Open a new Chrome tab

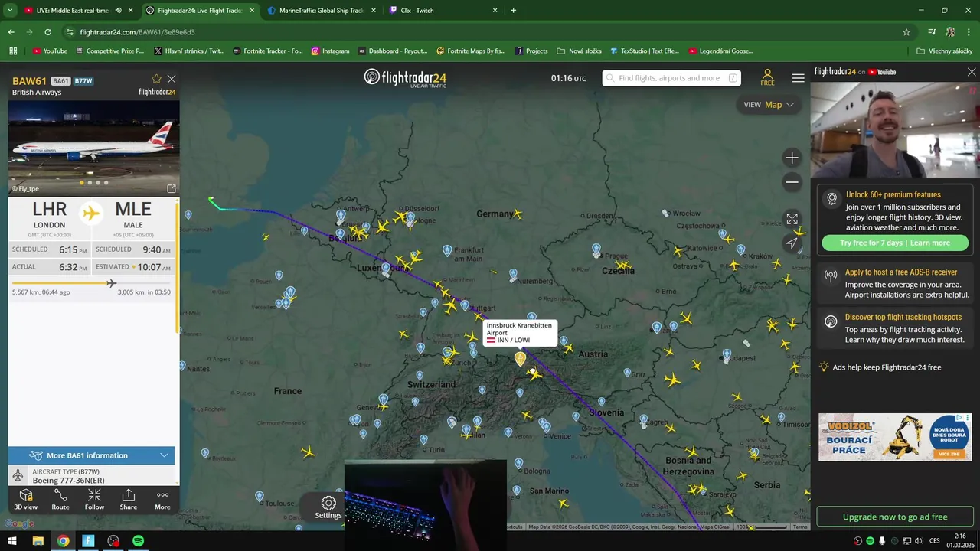coord(513,11)
